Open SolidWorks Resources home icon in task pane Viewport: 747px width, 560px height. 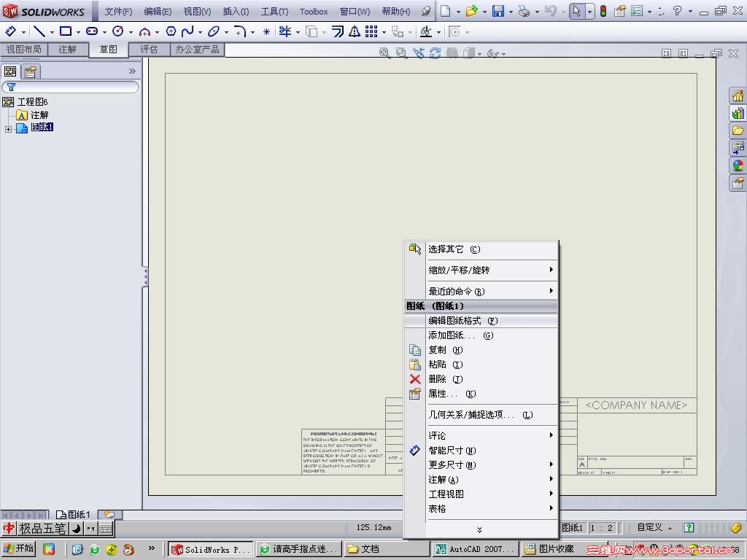tap(738, 96)
